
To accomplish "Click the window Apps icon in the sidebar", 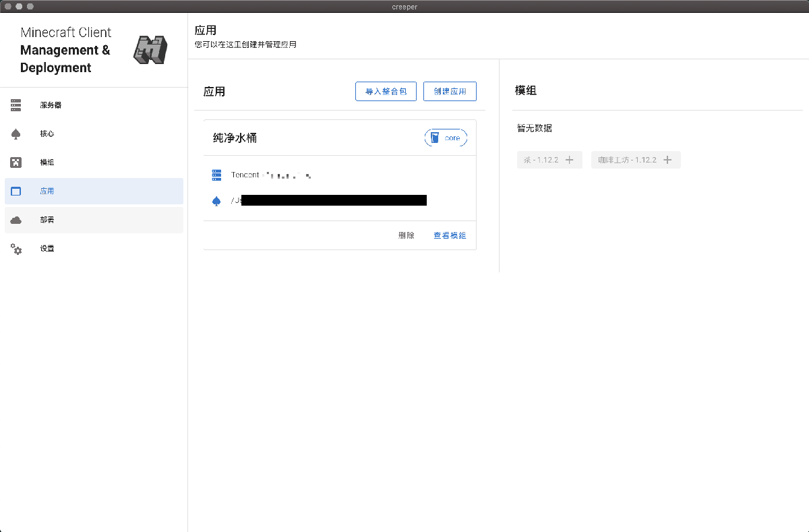I will click(16, 191).
